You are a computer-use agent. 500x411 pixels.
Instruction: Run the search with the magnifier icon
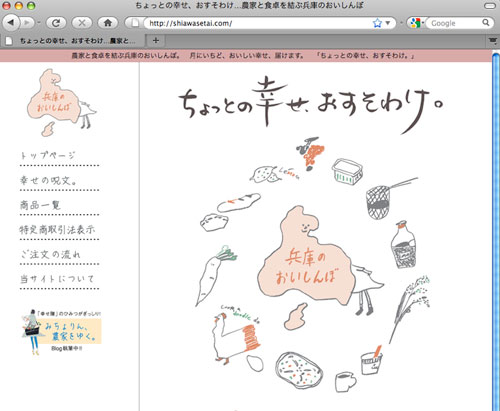486,23
